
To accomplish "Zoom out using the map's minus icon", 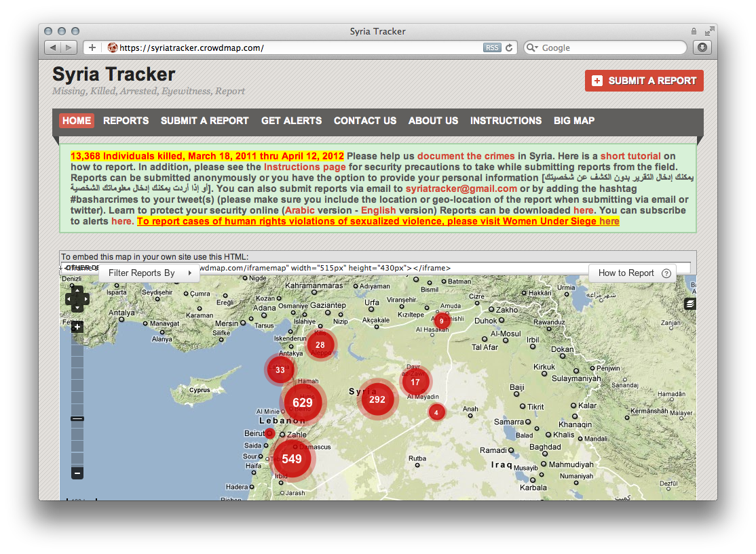I will pyautogui.click(x=77, y=473).
